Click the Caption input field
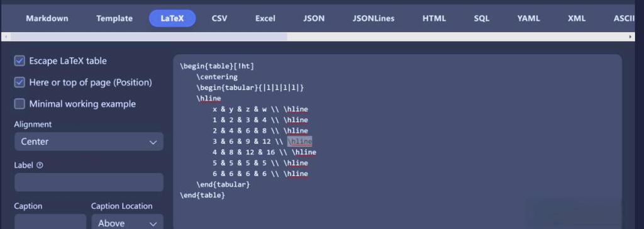Image resolution: width=644 pixels, height=229 pixels. (50, 223)
